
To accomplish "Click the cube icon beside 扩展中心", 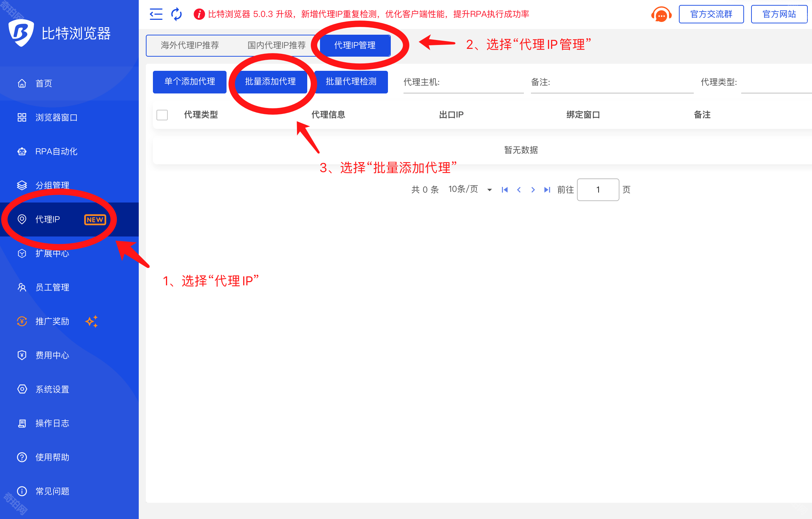I will (22, 253).
